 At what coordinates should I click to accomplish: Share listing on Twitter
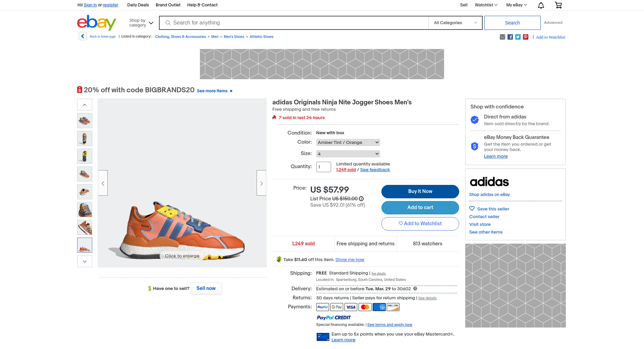coord(518,37)
